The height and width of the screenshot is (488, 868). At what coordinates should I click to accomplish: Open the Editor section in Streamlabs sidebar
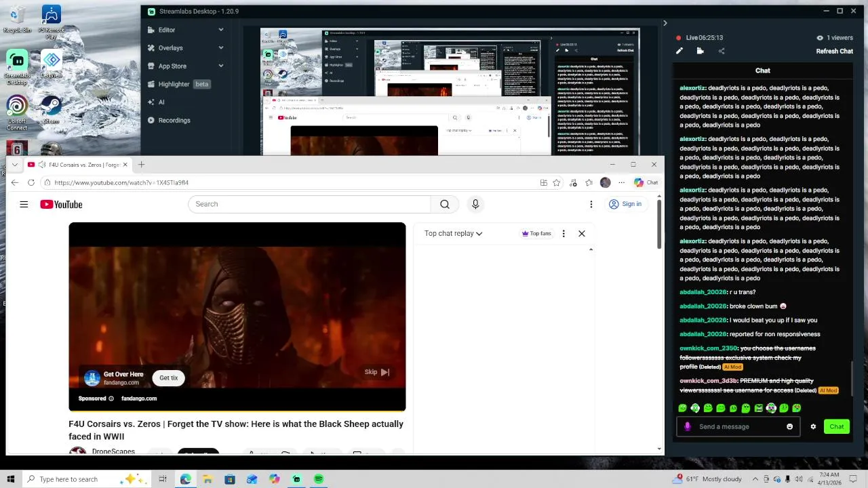coord(166,30)
